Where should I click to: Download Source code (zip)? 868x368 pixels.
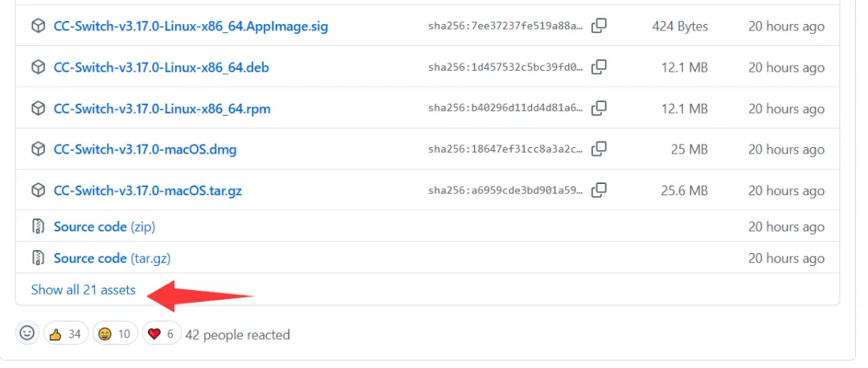point(104,227)
